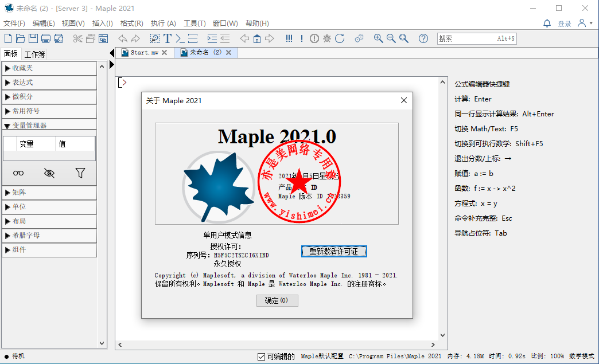Screen dimensions: 599x364
Task: Expand the 常用符号 palette
Action: coord(49,111)
